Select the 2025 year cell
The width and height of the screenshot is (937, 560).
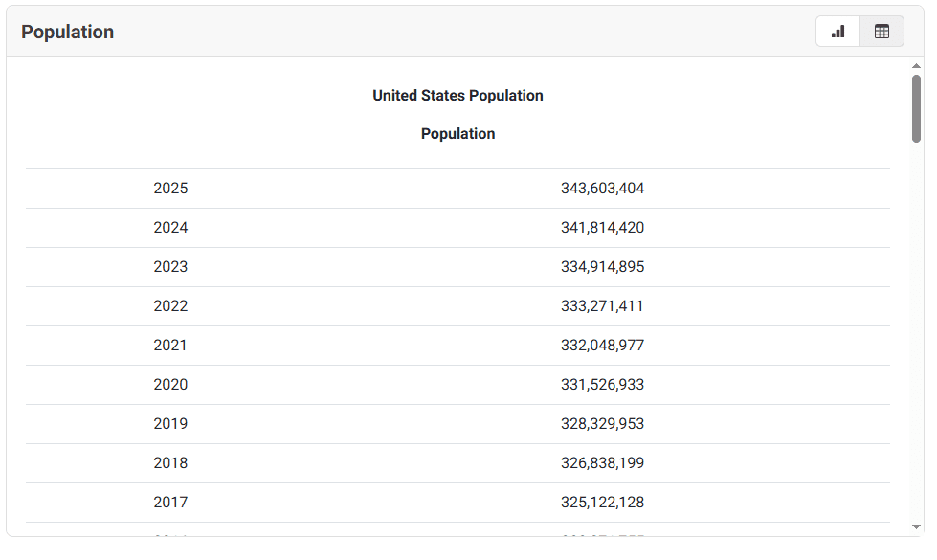click(170, 189)
